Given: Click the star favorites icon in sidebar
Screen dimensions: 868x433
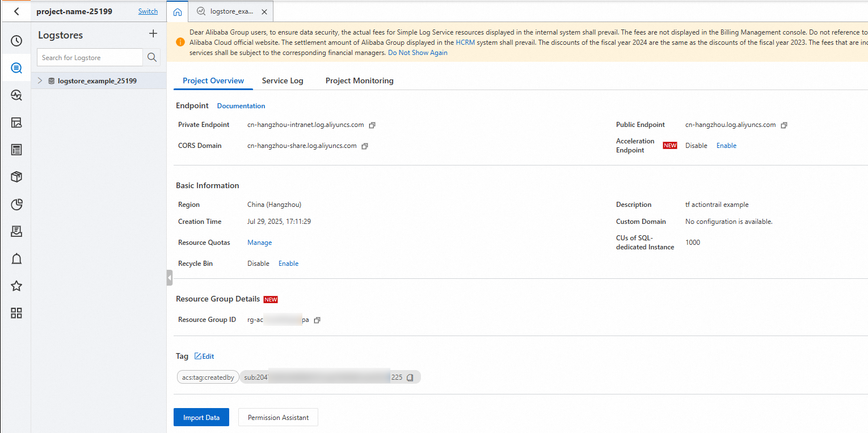Looking at the screenshot, I should click(16, 286).
